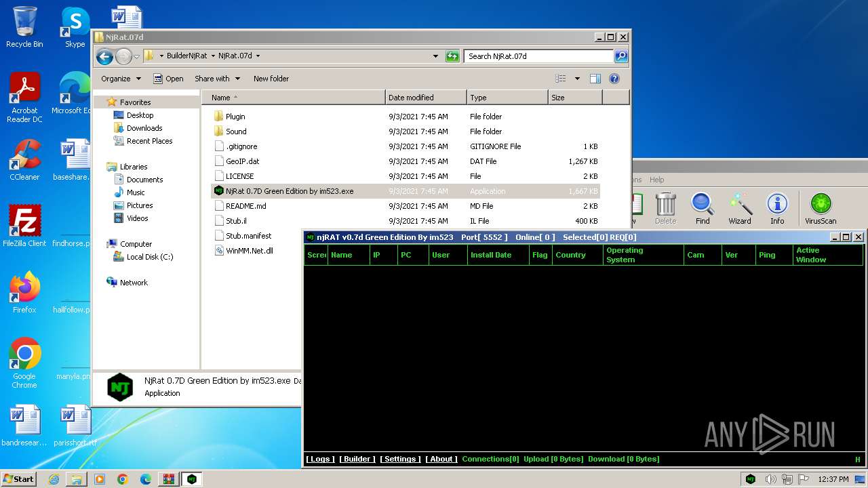The image size is (868, 488).
Task: Click the Ver column header in njRAT
Action: [738, 255]
